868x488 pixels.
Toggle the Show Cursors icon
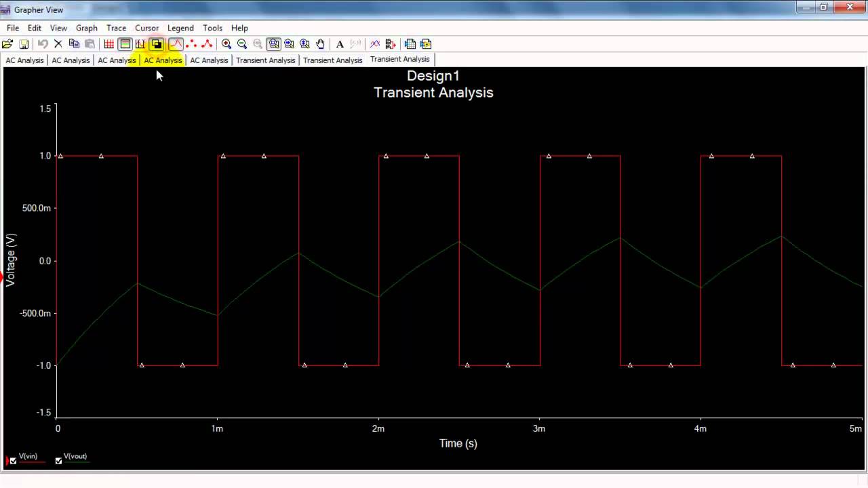140,44
